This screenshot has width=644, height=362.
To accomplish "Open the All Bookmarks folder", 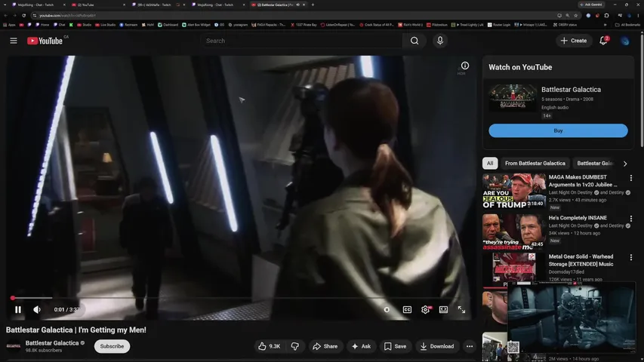I will (627, 25).
